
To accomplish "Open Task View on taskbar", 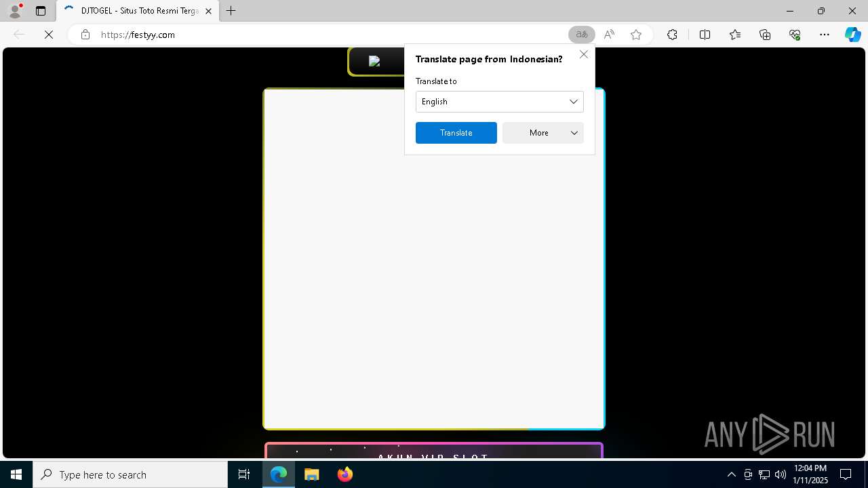I will (x=244, y=474).
